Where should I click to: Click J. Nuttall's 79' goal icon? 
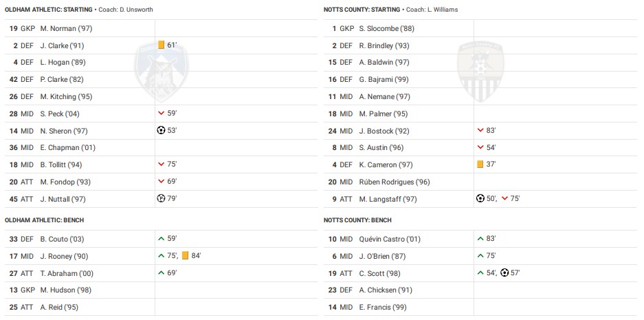pyautogui.click(x=161, y=199)
